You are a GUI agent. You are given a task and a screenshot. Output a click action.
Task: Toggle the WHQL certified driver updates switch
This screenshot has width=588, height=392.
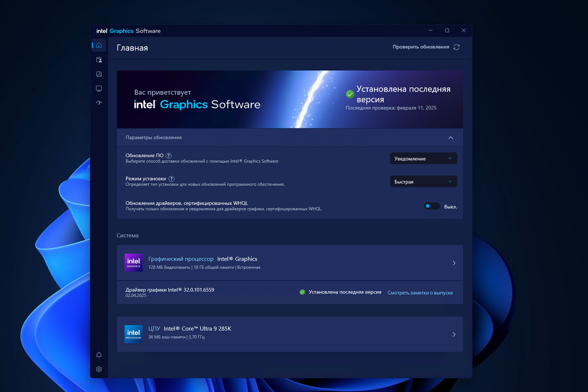432,206
